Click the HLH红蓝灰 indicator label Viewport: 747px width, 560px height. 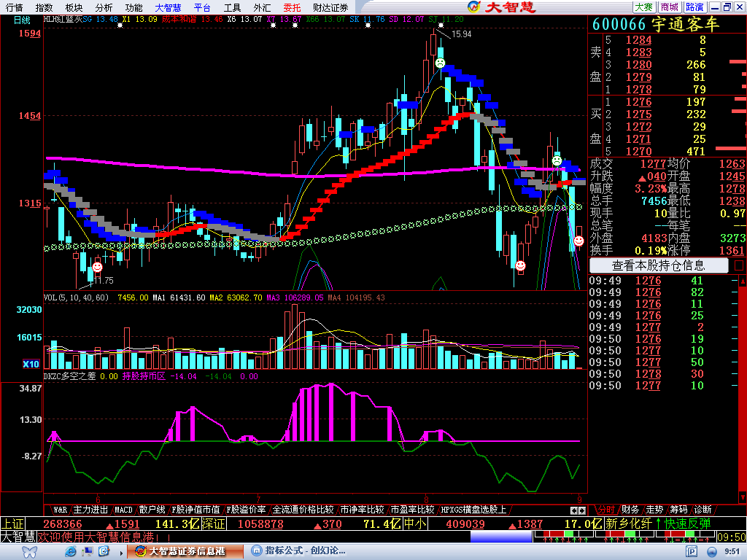click(63, 19)
